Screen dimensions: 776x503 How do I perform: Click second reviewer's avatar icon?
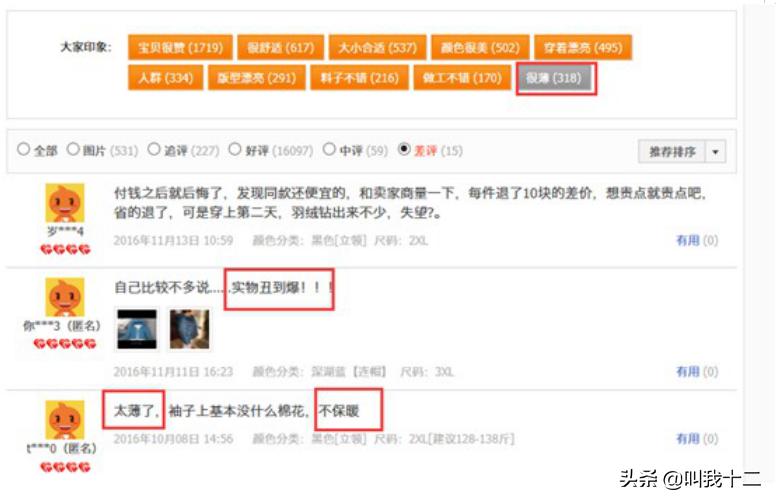65,297
